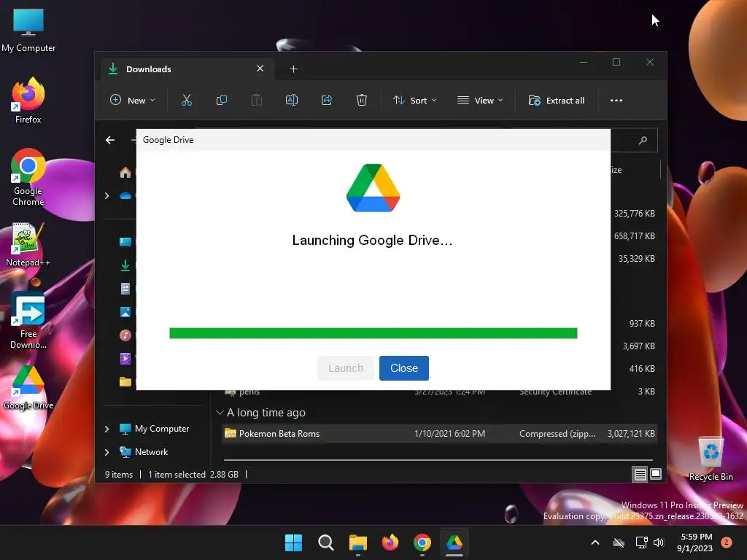The width and height of the screenshot is (747, 560).
Task: Click the Google Drive logo in dialog
Action: tap(373, 187)
